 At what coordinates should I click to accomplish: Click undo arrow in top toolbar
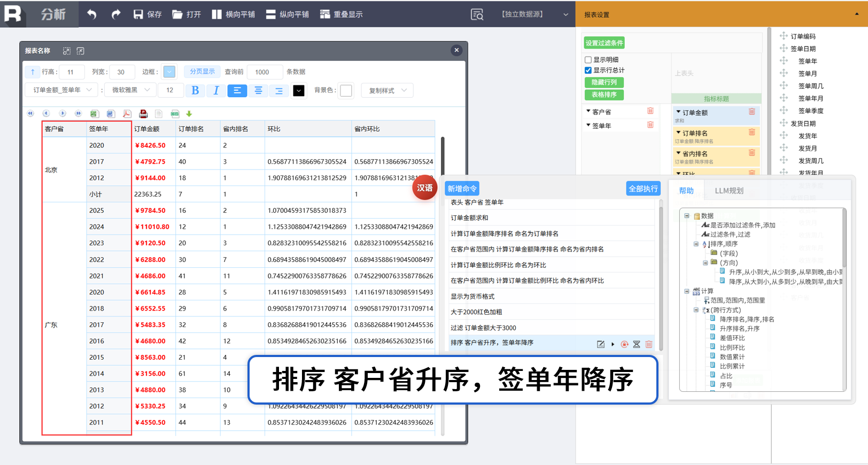point(92,14)
